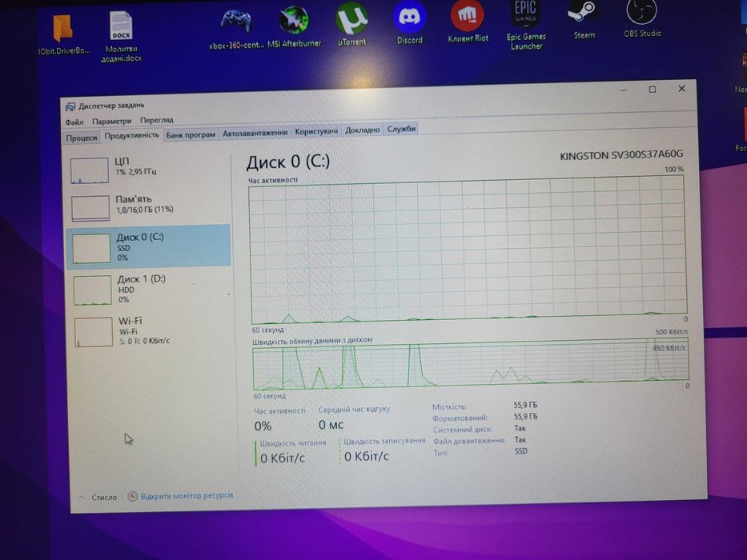Select the Пам'ять performance item
Screen dimensions: 747x560
(149, 208)
